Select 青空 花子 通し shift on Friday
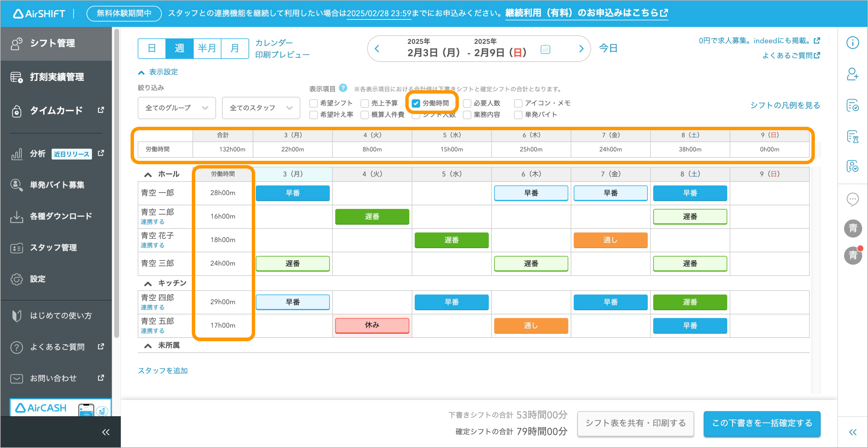 tap(610, 240)
